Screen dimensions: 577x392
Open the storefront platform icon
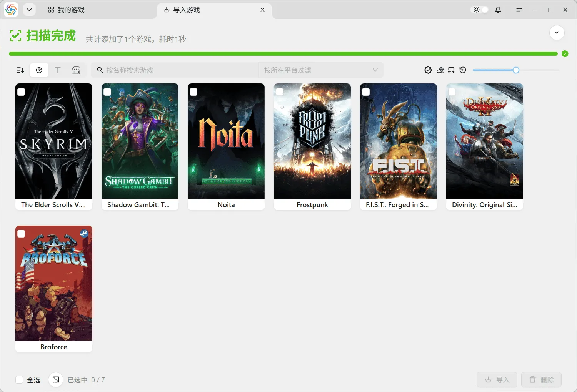(x=76, y=70)
